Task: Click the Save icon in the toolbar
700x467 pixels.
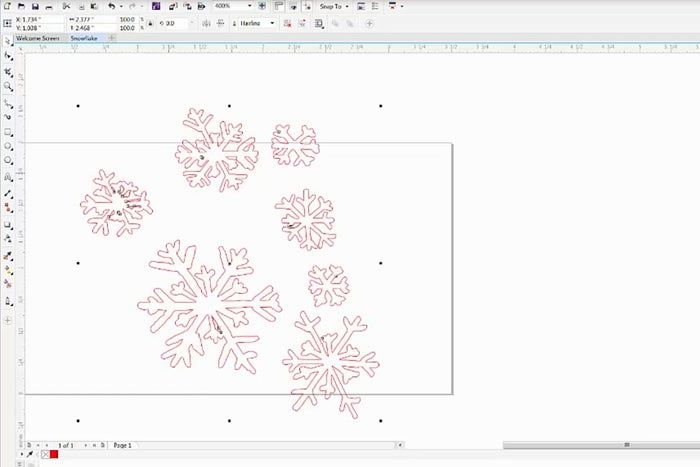Action: click(x=35, y=6)
